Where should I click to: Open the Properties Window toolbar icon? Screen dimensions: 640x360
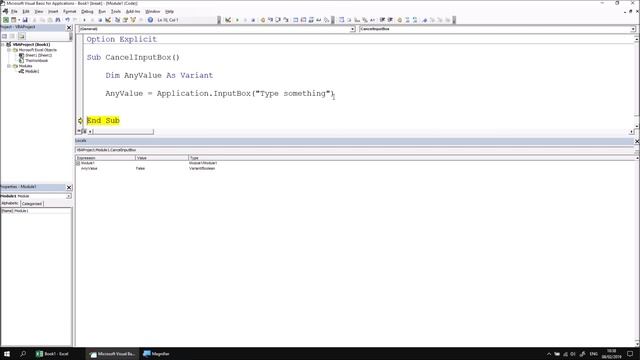point(125,20)
